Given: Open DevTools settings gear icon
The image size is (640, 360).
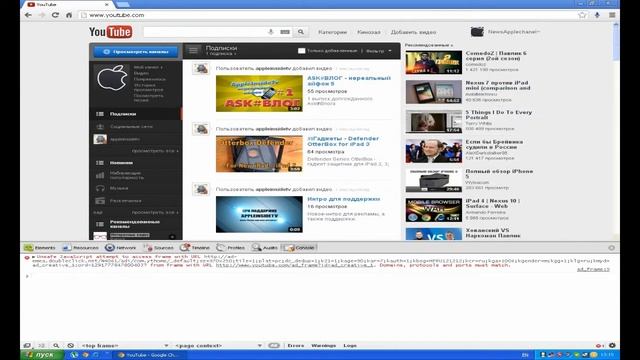Looking at the screenshot, I should (612, 345).
